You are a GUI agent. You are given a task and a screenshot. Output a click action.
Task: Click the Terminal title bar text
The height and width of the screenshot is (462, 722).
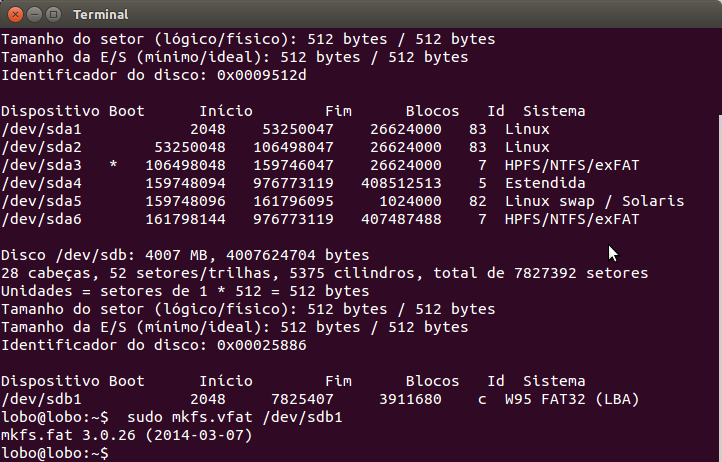pos(101,15)
